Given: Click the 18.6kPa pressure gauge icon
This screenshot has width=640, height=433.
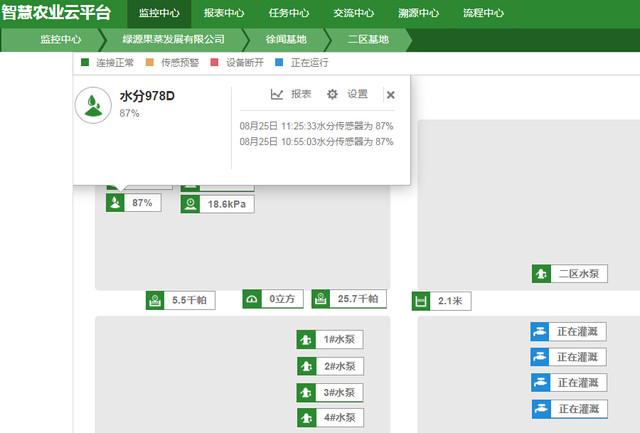Looking at the screenshot, I should point(190,204).
